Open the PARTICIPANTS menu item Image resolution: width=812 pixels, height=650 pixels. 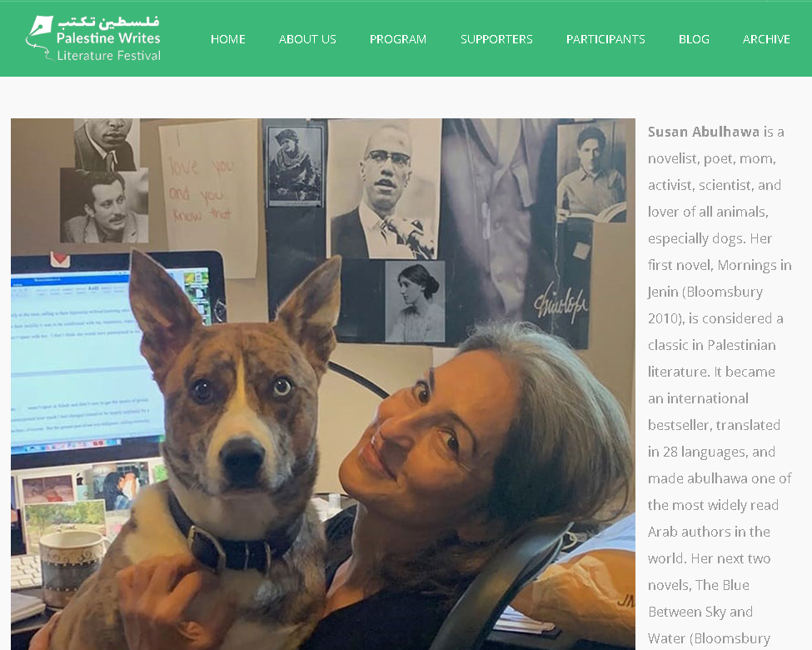click(x=606, y=39)
